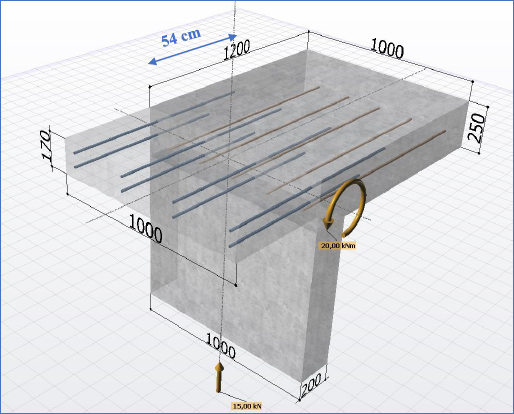The height and width of the screenshot is (414, 514).
Task: Select the upward force arrow at bottom
Action: click(x=219, y=377)
